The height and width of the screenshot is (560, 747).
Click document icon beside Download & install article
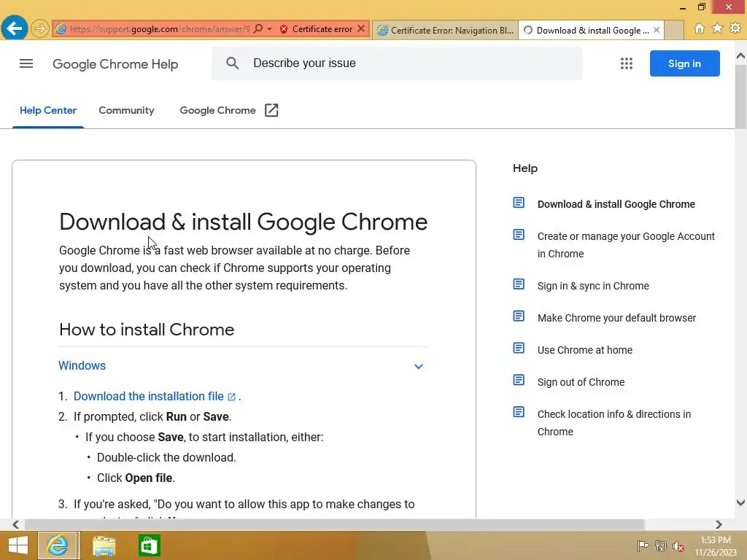[x=519, y=203]
